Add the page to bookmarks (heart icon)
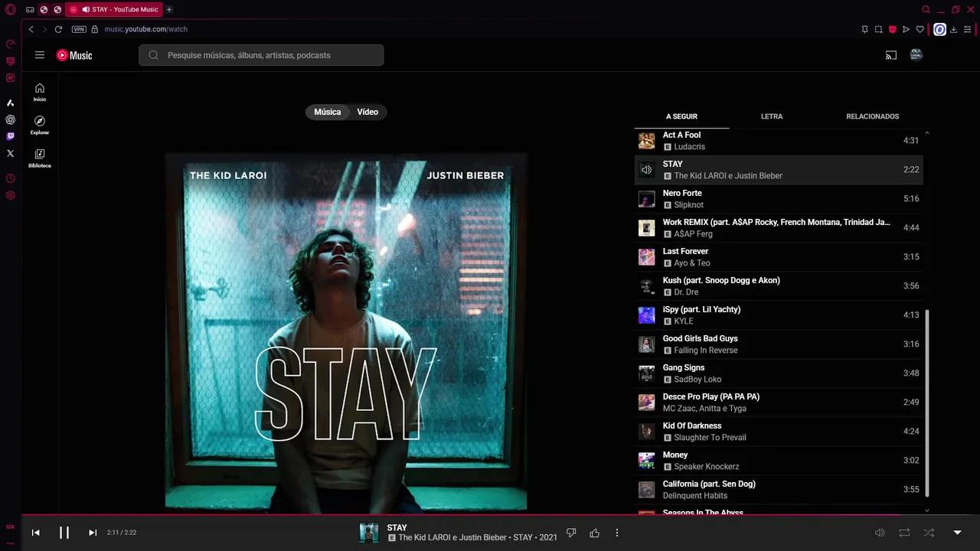 pyautogui.click(x=920, y=29)
